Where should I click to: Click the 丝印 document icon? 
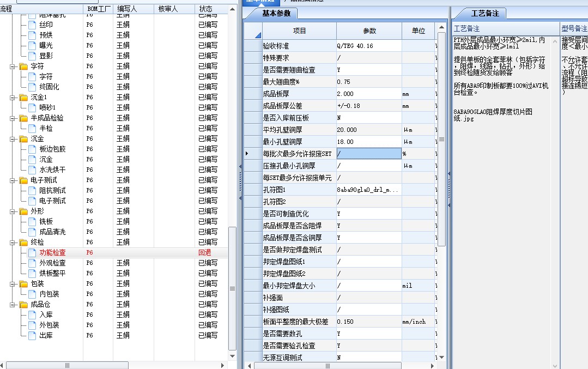pyautogui.click(x=32, y=25)
